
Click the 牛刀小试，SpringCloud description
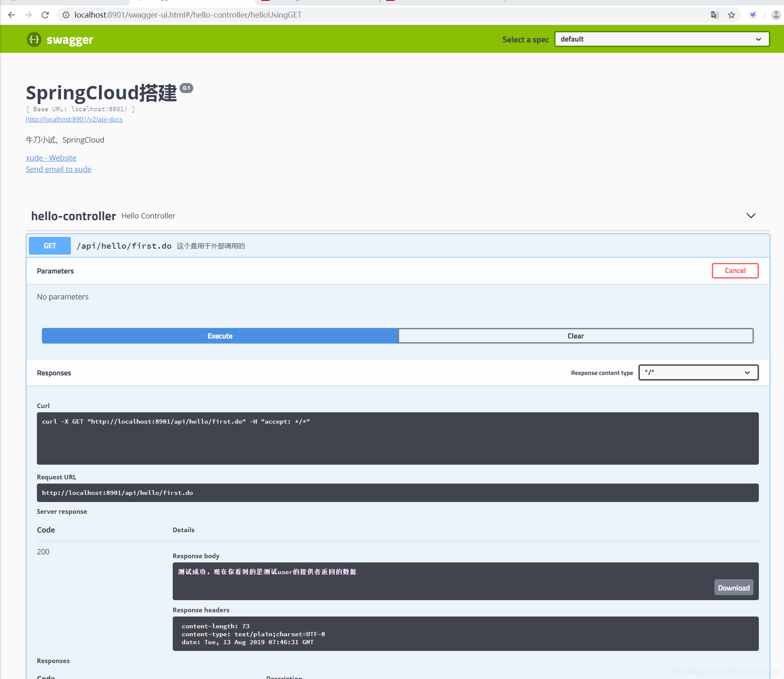65,140
